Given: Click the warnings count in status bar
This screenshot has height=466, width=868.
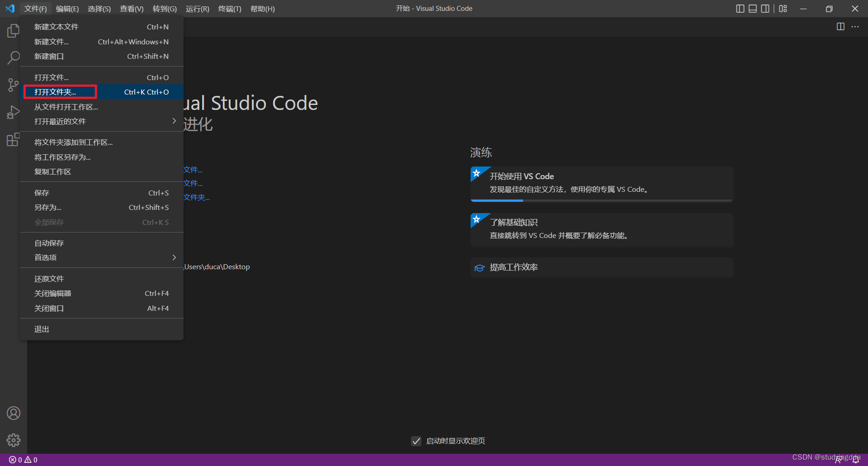Looking at the screenshot, I should point(31,460).
